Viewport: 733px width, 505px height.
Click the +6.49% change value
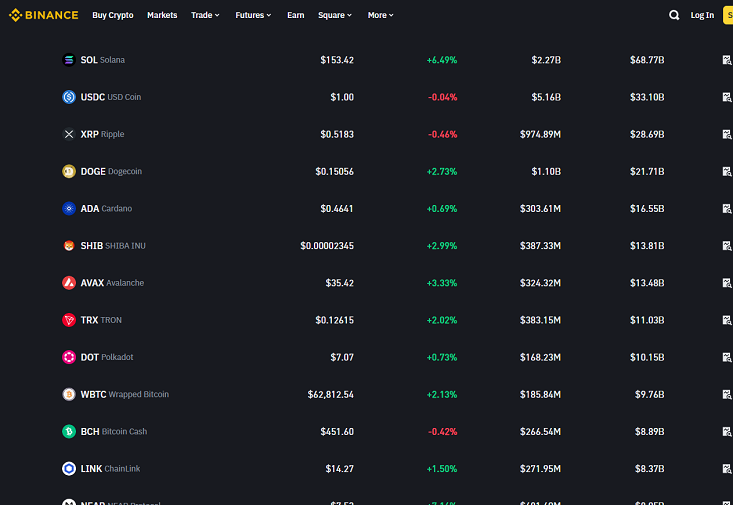[x=442, y=60]
